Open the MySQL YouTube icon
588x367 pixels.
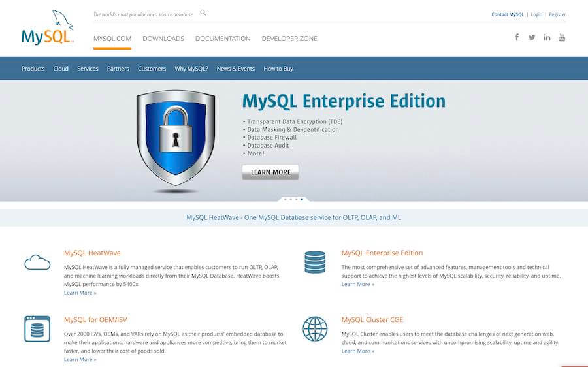[x=562, y=37]
